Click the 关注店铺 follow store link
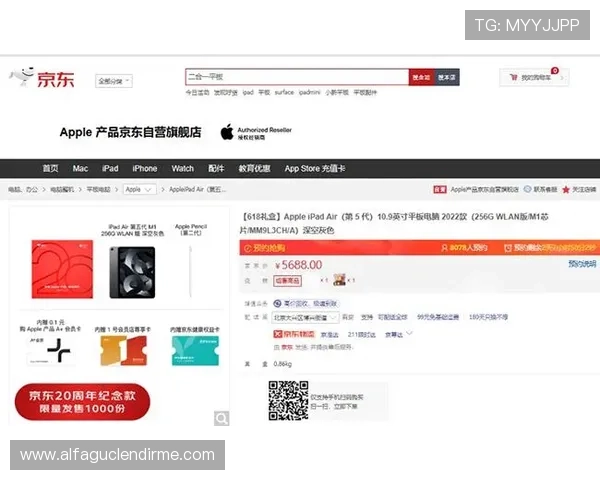The height and width of the screenshot is (480, 600). tap(584, 189)
